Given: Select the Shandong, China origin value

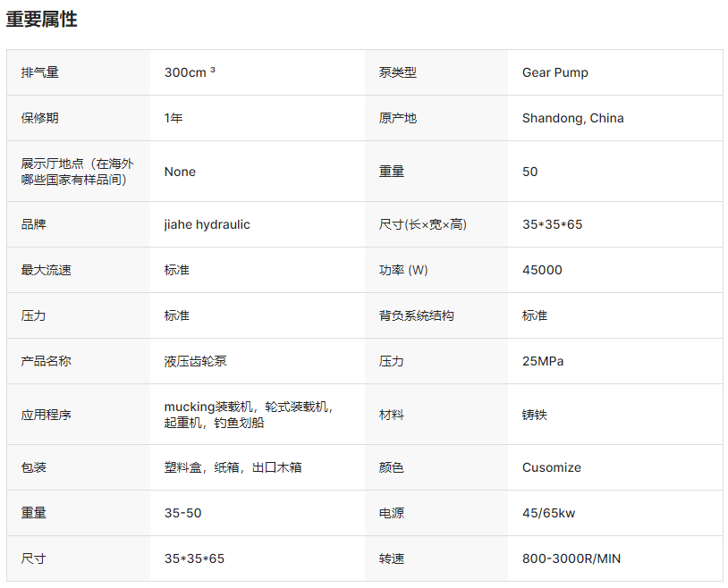Looking at the screenshot, I should pos(572,118).
